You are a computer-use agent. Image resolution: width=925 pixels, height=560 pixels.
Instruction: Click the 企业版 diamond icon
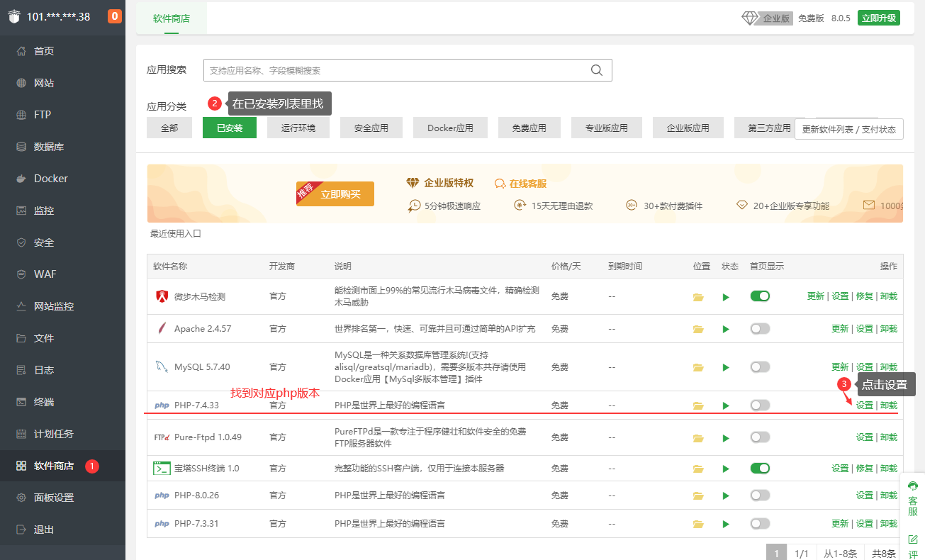click(x=750, y=18)
